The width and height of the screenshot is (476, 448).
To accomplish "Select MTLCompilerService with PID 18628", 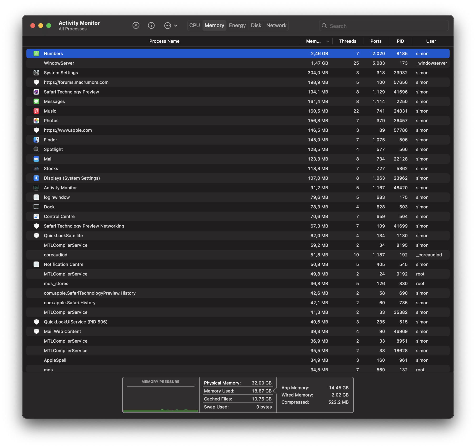I will pyautogui.click(x=238, y=350).
